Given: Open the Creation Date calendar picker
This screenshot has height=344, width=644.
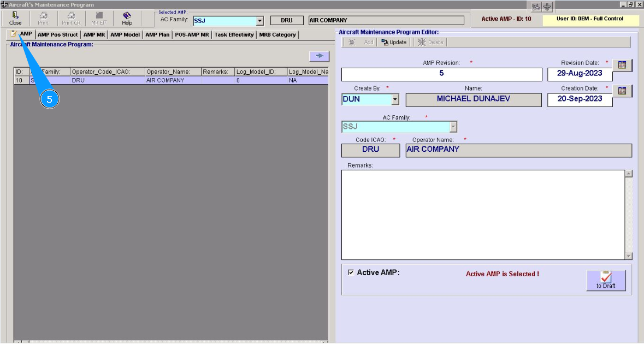Looking at the screenshot, I should pos(623,91).
